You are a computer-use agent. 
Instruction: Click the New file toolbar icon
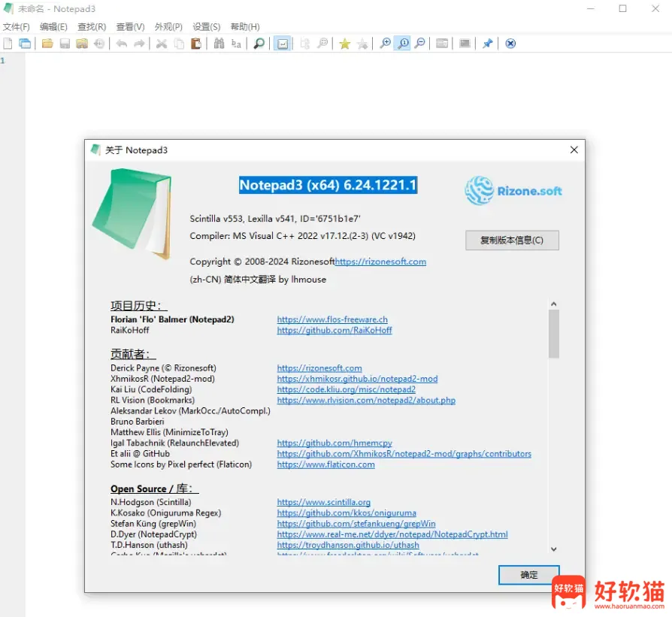8,44
